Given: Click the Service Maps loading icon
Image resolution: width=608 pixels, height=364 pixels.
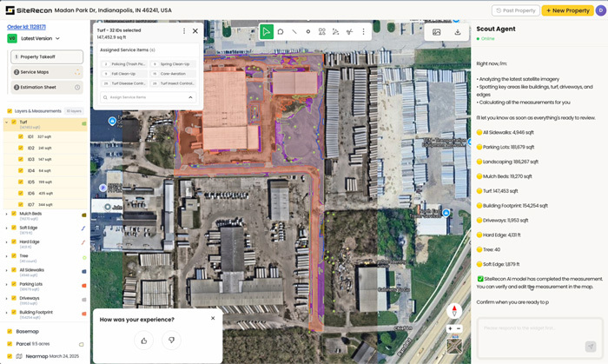Looking at the screenshot, I should pos(77,72).
